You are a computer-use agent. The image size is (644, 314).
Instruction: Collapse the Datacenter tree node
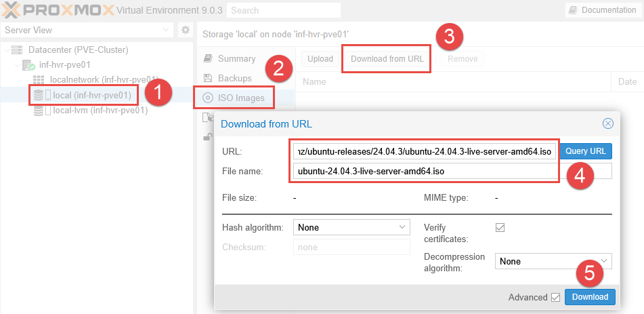click(x=7, y=50)
